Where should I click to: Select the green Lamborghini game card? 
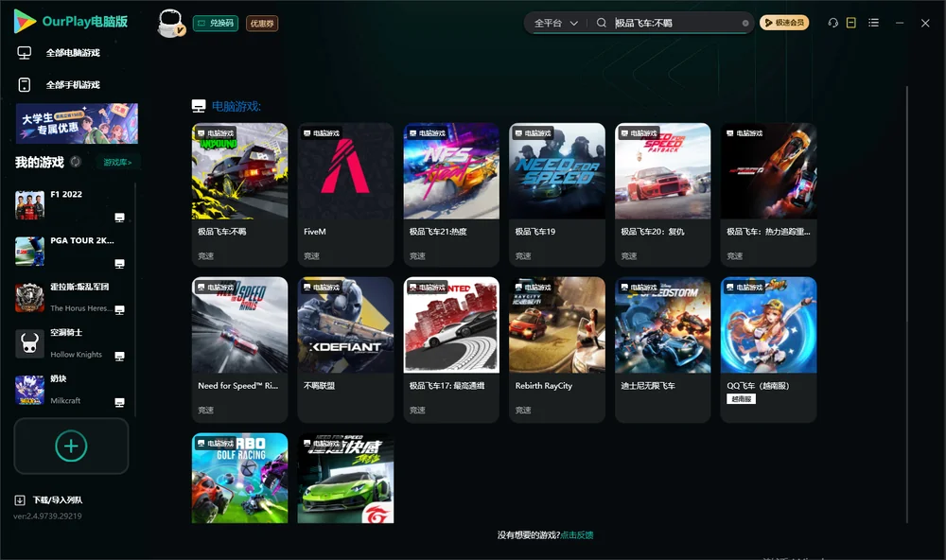coord(345,478)
